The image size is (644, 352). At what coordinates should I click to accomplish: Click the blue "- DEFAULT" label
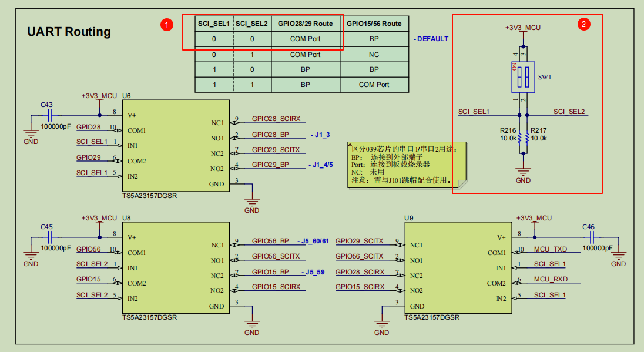pyautogui.click(x=431, y=39)
